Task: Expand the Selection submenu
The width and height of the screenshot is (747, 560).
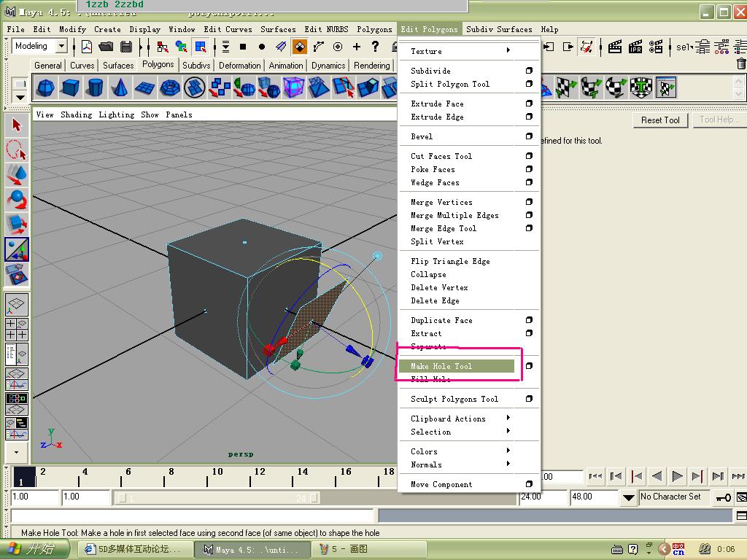Action: (508, 431)
